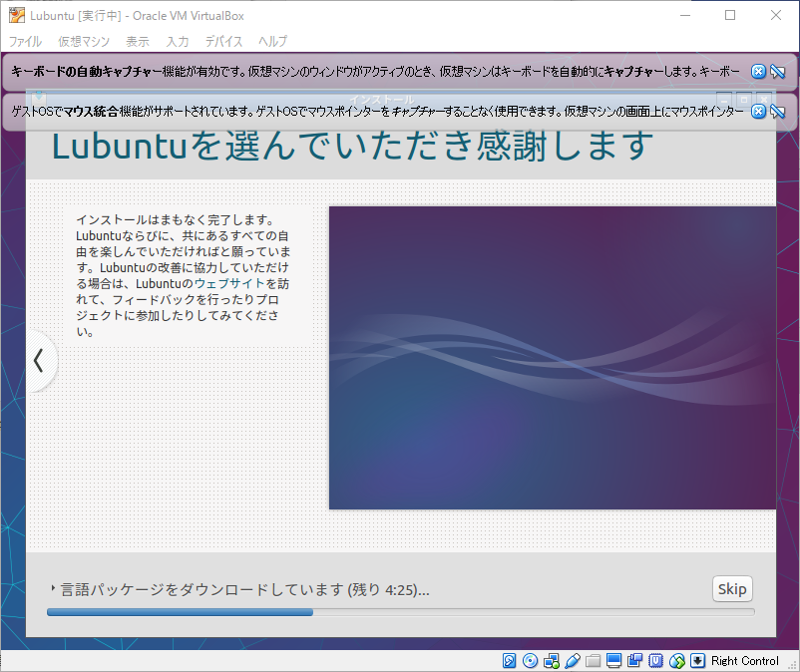
Task: Click the display monitor status icon
Action: click(613, 661)
